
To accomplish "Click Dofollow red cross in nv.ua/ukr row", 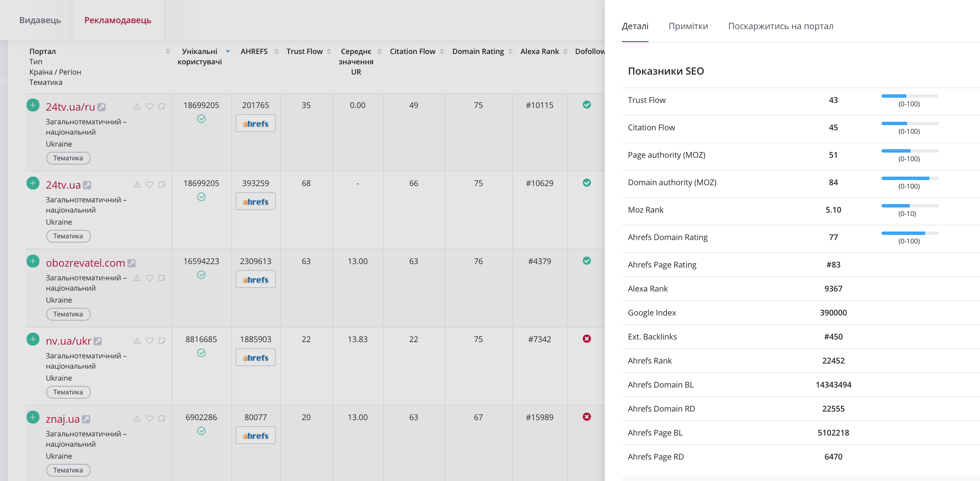I will pos(587,339).
